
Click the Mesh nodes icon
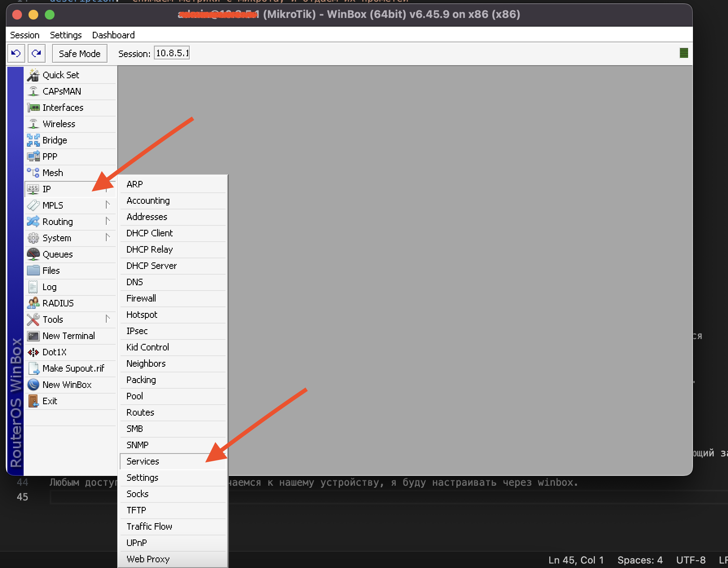coord(33,173)
